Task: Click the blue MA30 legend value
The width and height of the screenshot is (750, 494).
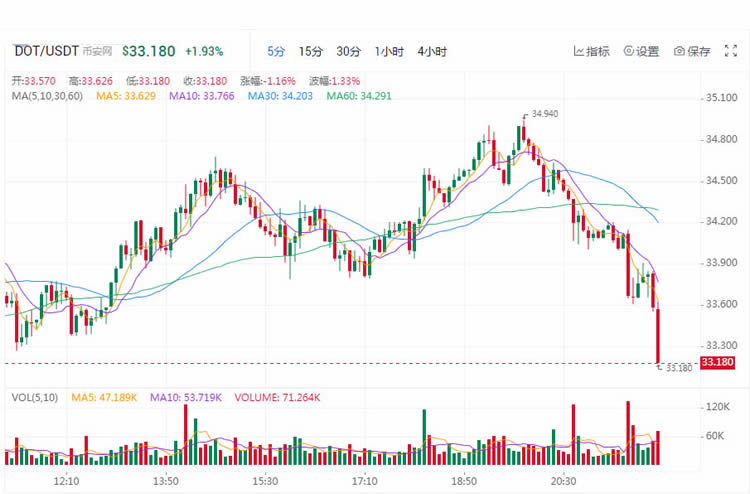Action: click(x=280, y=96)
